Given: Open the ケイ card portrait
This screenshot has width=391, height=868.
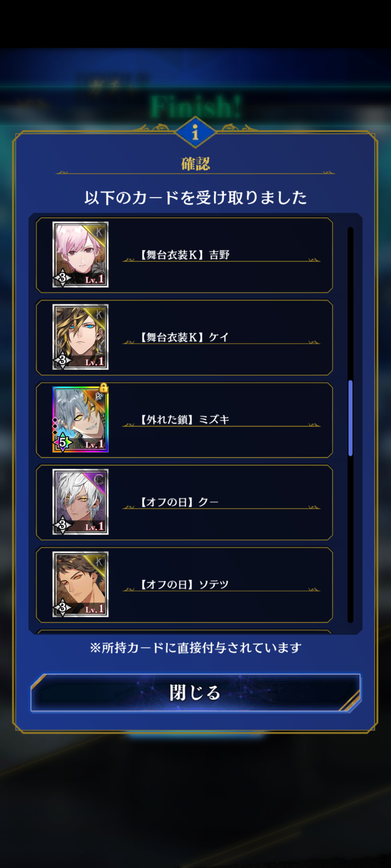Looking at the screenshot, I should click(x=80, y=337).
